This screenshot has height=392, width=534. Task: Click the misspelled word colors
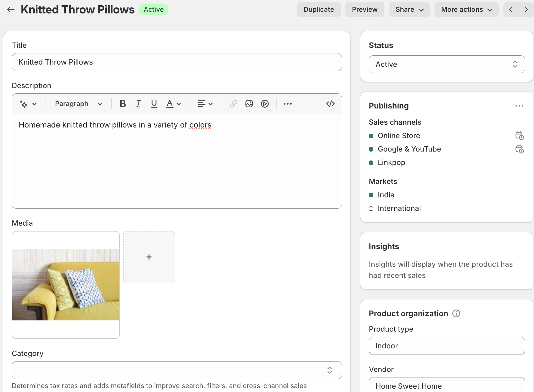coord(200,125)
